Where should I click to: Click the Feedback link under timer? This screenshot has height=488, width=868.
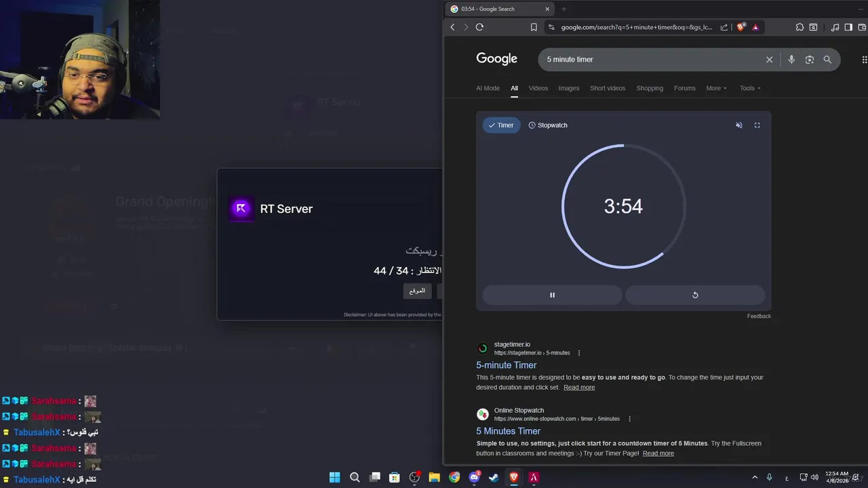(x=759, y=316)
